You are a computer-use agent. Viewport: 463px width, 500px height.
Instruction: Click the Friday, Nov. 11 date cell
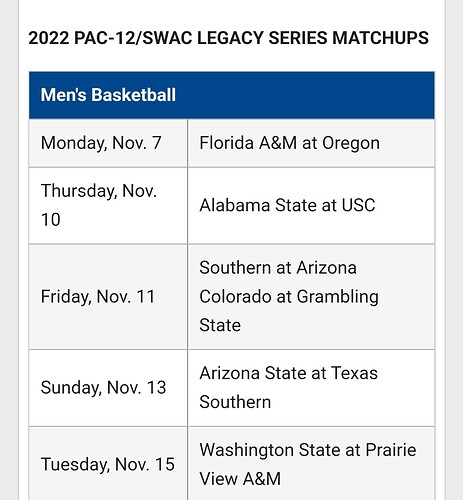(x=108, y=297)
